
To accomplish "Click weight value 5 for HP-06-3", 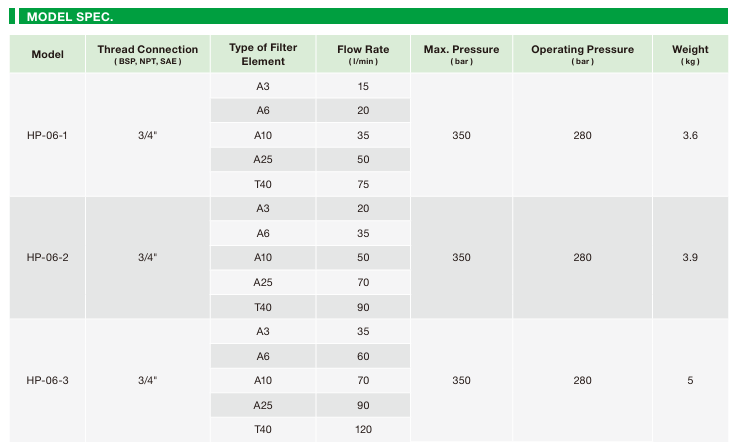I will 690,380.
